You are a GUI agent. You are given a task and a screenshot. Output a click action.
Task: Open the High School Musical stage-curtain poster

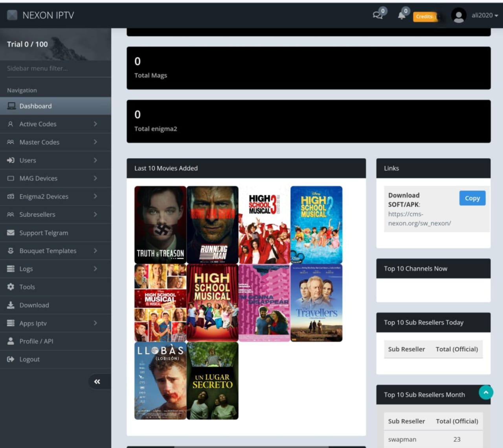click(213, 303)
